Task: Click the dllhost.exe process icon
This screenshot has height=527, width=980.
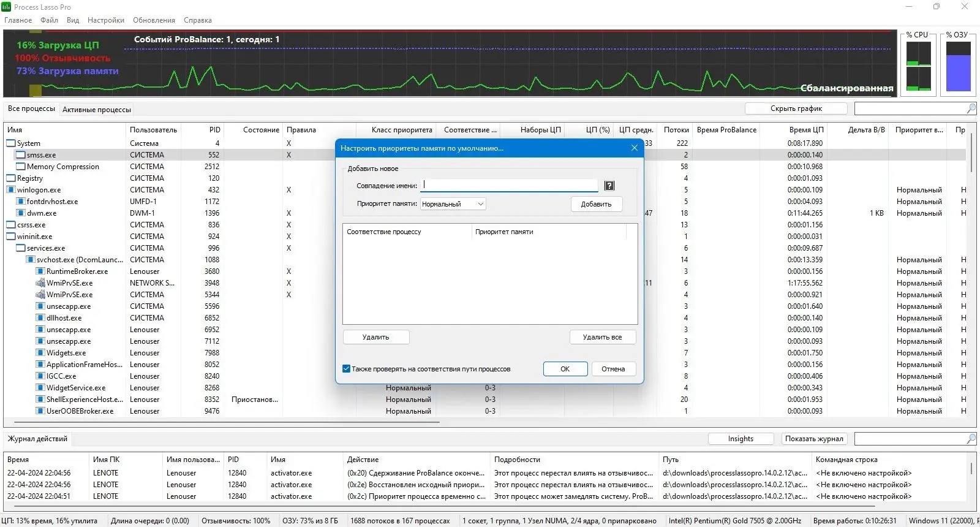Action: [x=40, y=318]
